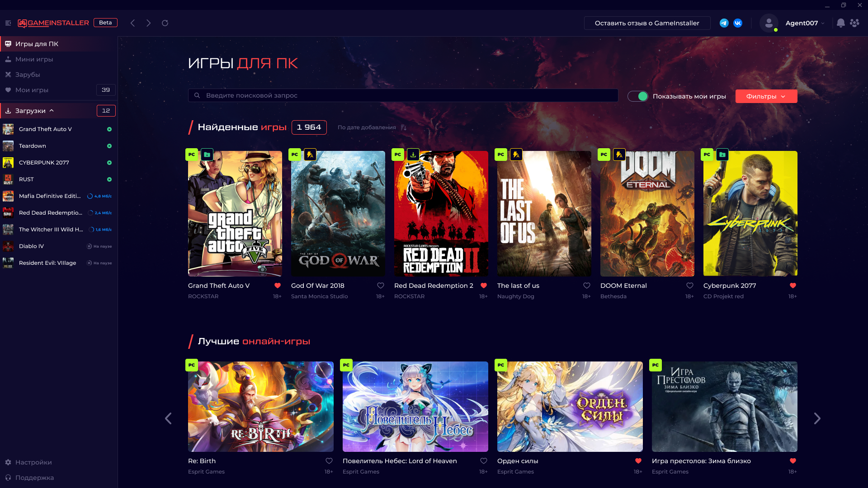Click pause icon on Resident Evil: Village download
This screenshot has height=488, width=868.
point(90,263)
